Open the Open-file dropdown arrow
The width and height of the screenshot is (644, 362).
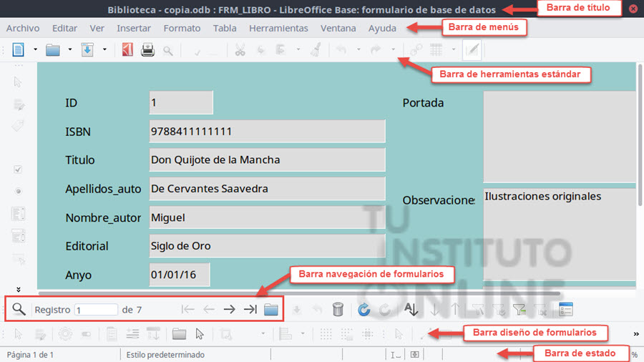70,49
